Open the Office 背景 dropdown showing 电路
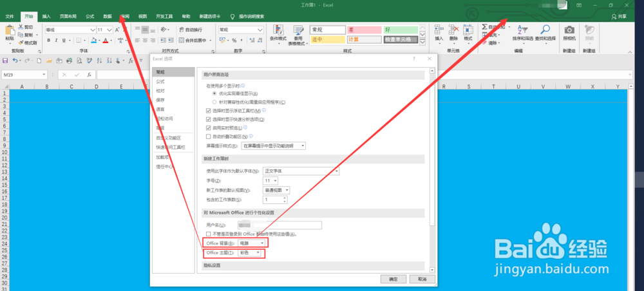 point(252,243)
